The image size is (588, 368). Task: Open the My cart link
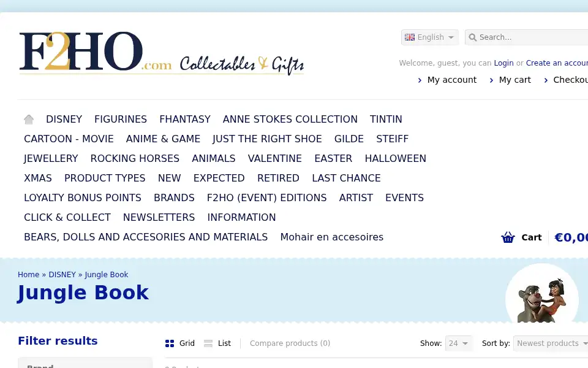click(x=514, y=80)
